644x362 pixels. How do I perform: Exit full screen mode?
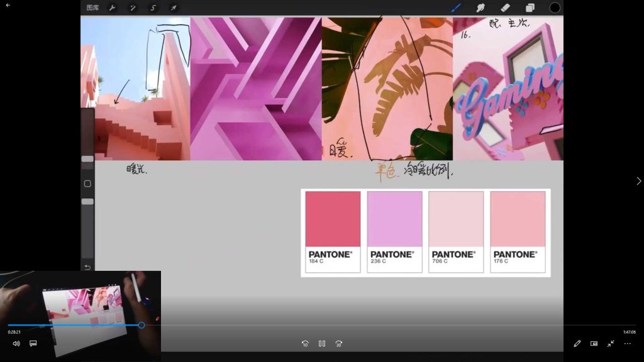tap(611, 344)
